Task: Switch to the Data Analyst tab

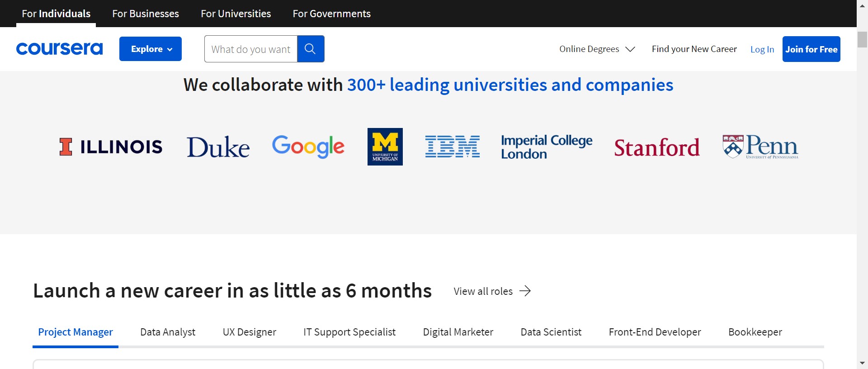Action: click(168, 332)
